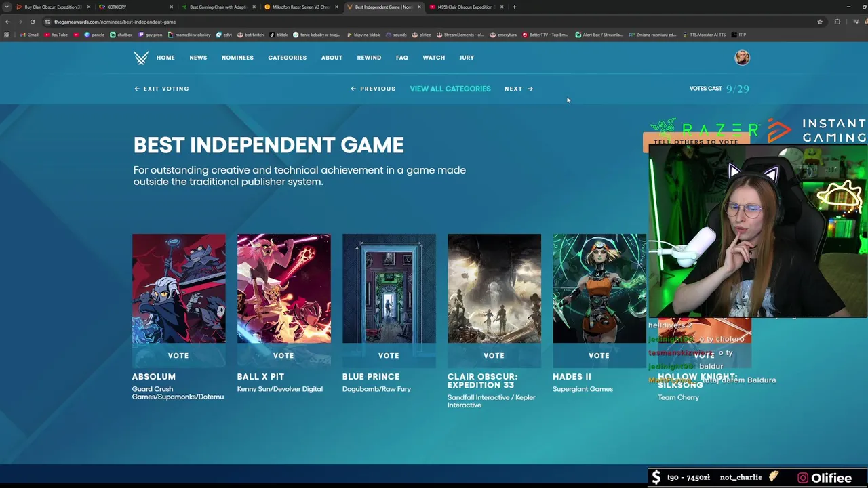Vote for Hades II

click(599, 355)
